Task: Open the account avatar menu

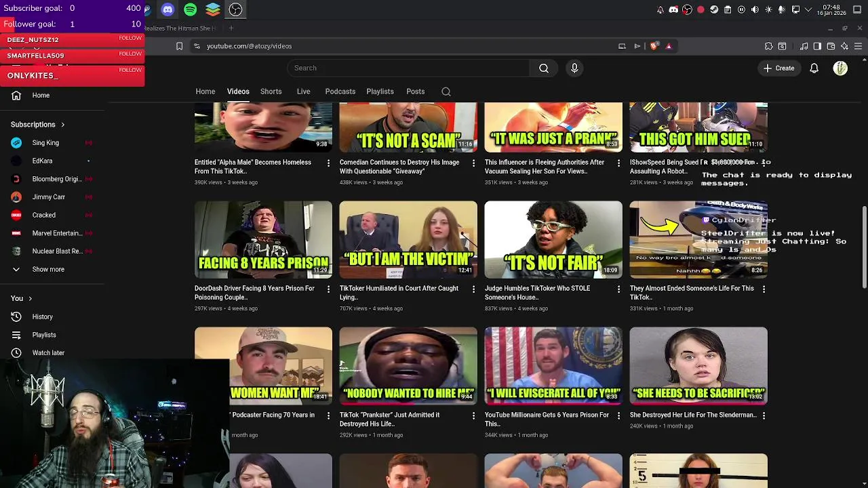Action: (840, 68)
